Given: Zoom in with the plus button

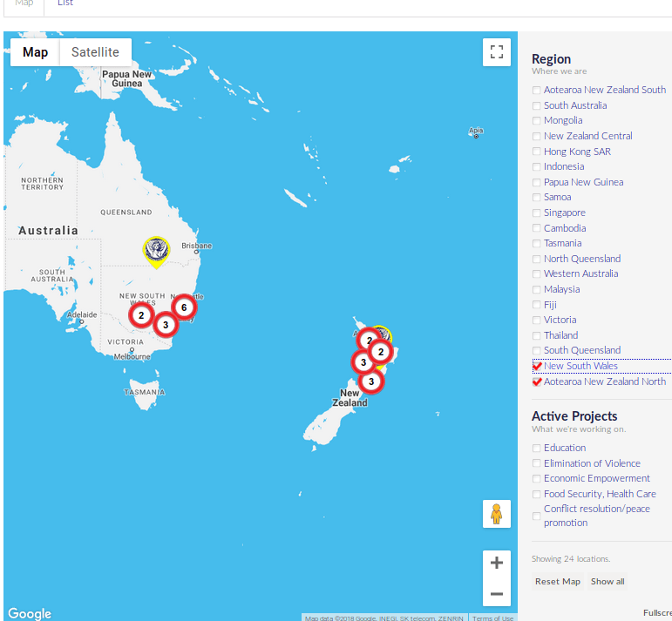Looking at the screenshot, I should [x=496, y=563].
